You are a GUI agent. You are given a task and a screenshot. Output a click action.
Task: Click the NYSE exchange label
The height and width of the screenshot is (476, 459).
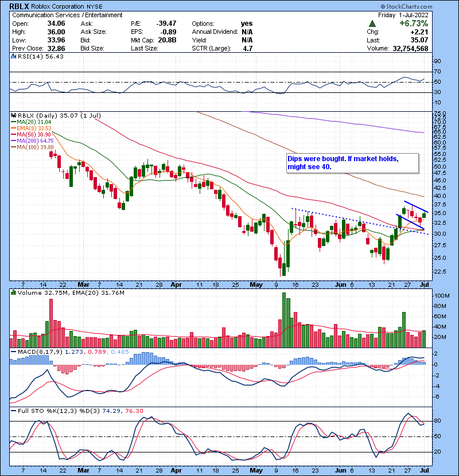click(x=95, y=6)
